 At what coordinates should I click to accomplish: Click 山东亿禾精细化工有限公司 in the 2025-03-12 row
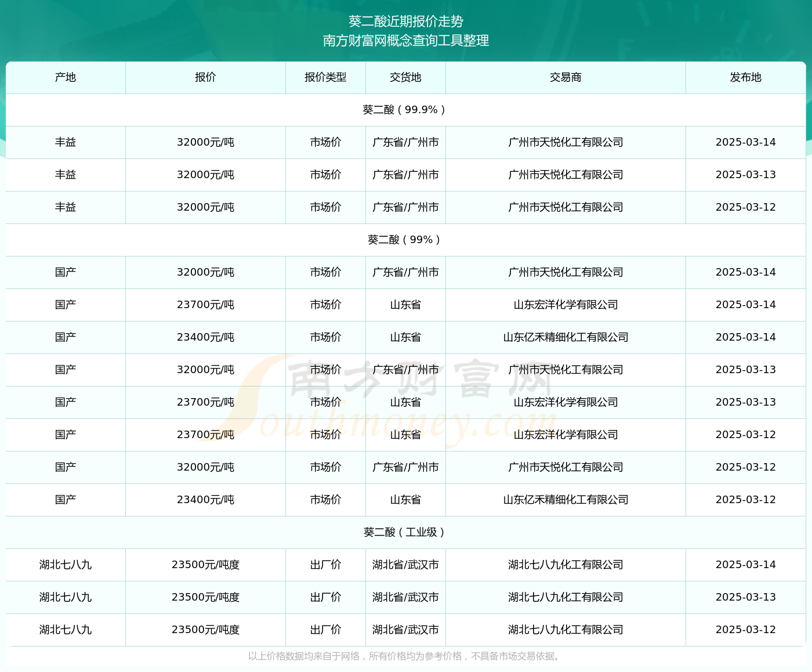click(x=565, y=500)
